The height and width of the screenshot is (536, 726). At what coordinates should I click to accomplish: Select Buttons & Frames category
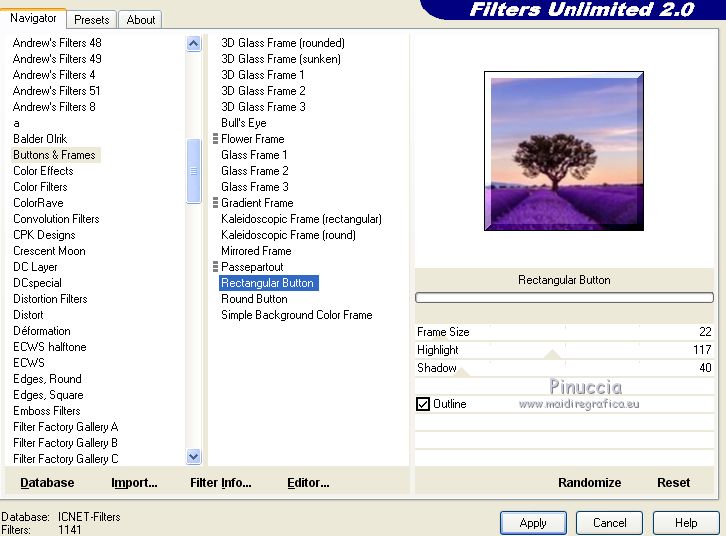[x=54, y=155]
